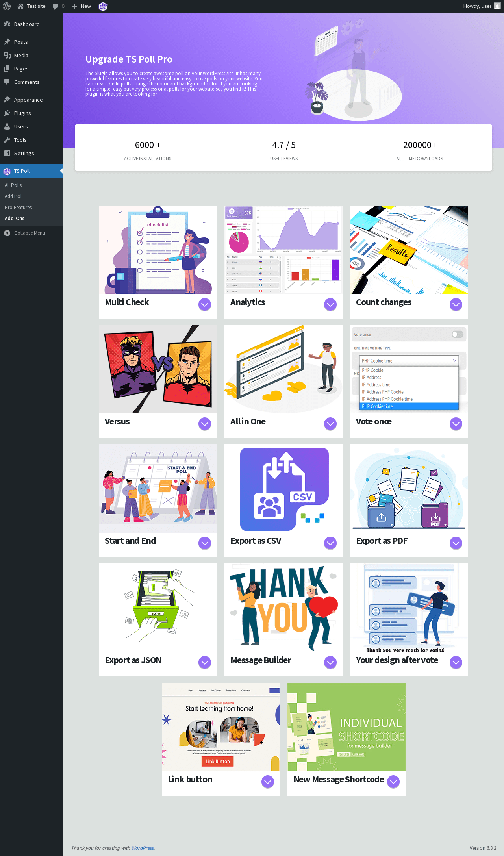Click the Start and End calendar image
The width and height of the screenshot is (504, 856).
[158, 488]
